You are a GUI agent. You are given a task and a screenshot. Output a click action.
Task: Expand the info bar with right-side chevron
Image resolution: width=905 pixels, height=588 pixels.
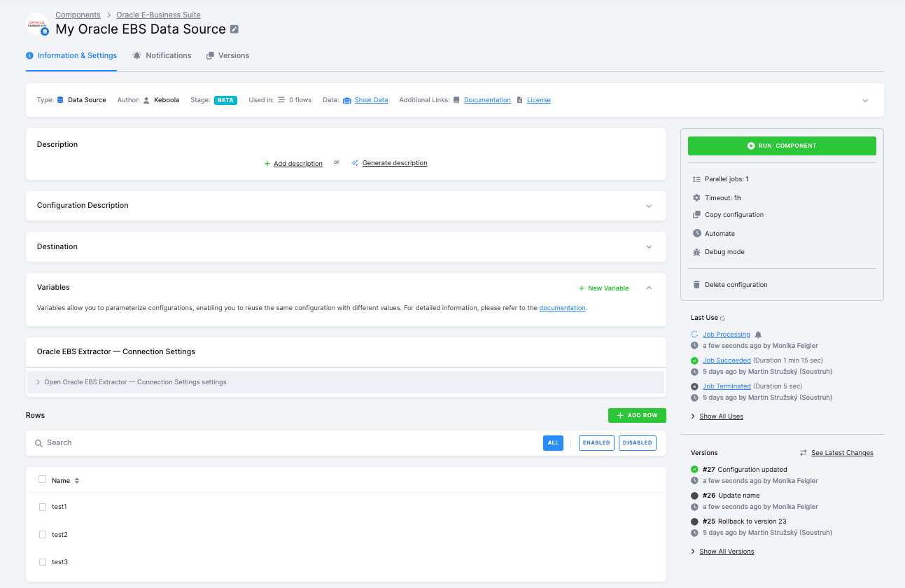865,101
